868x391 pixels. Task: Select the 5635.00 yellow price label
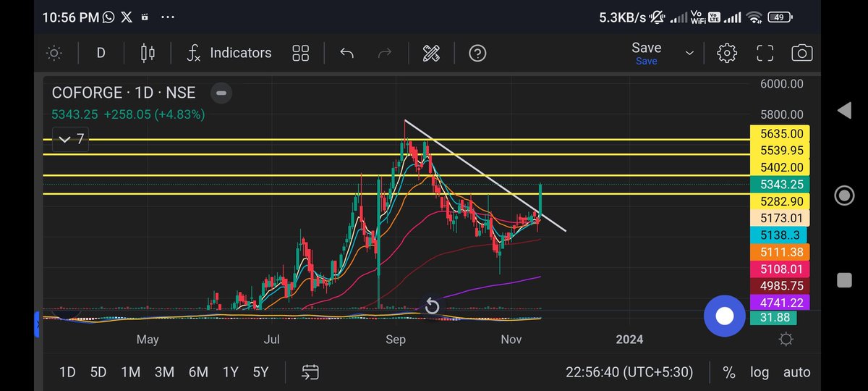(x=781, y=134)
